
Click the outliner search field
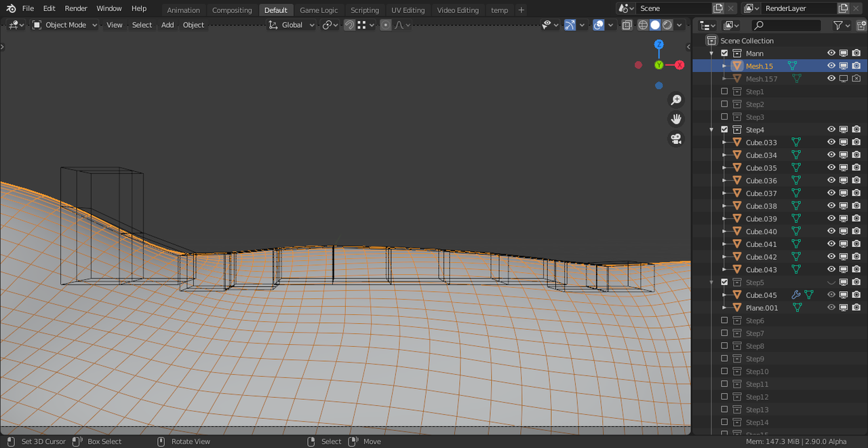point(786,25)
